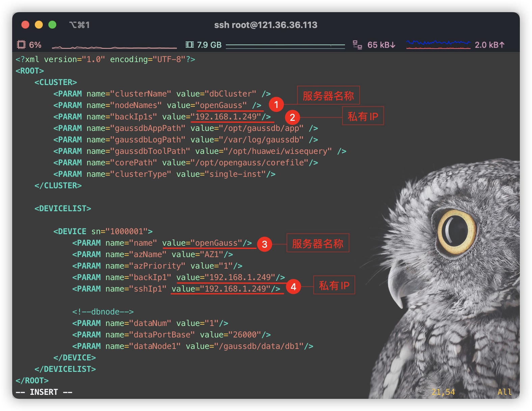The width and height of the screenshot is (532, 411).
Task: Click the 6% CPU usage value
Action: [35, 45]
